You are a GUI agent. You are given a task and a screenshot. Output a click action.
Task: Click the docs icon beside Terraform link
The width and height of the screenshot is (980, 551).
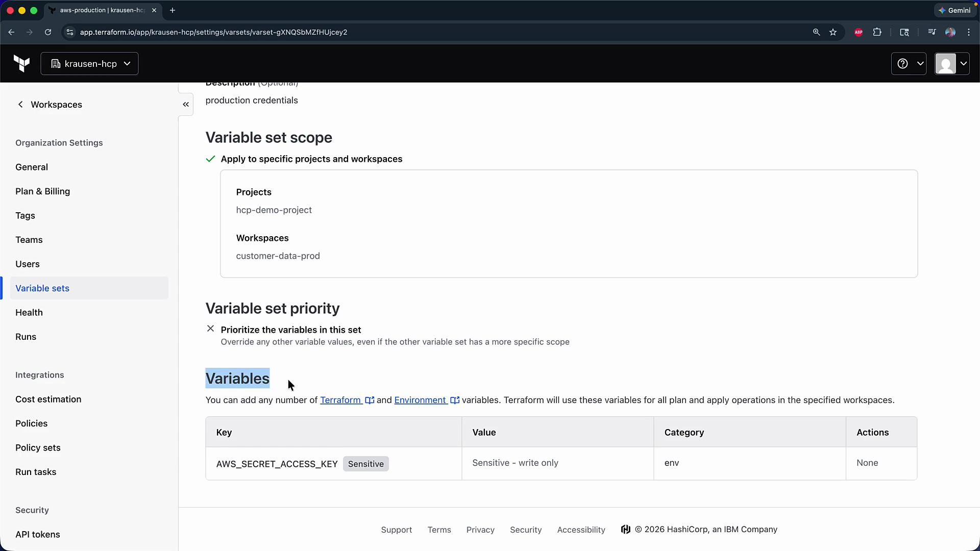(370, 400)
